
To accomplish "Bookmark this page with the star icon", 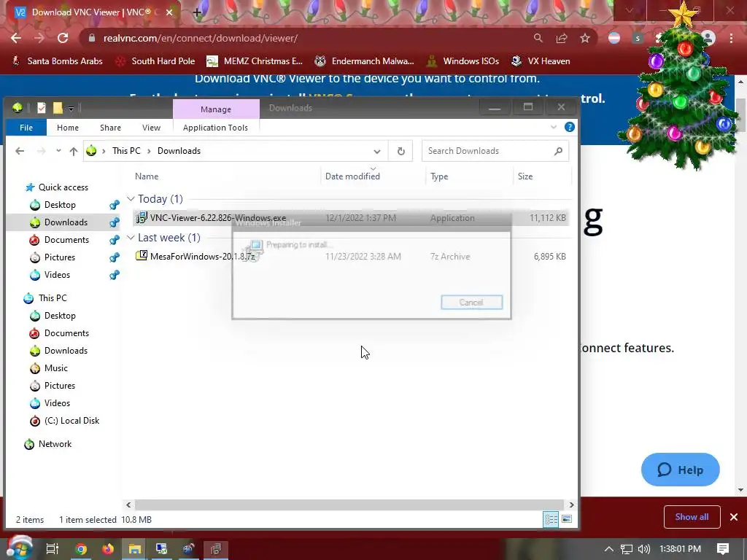I will [x=585, y=38].
